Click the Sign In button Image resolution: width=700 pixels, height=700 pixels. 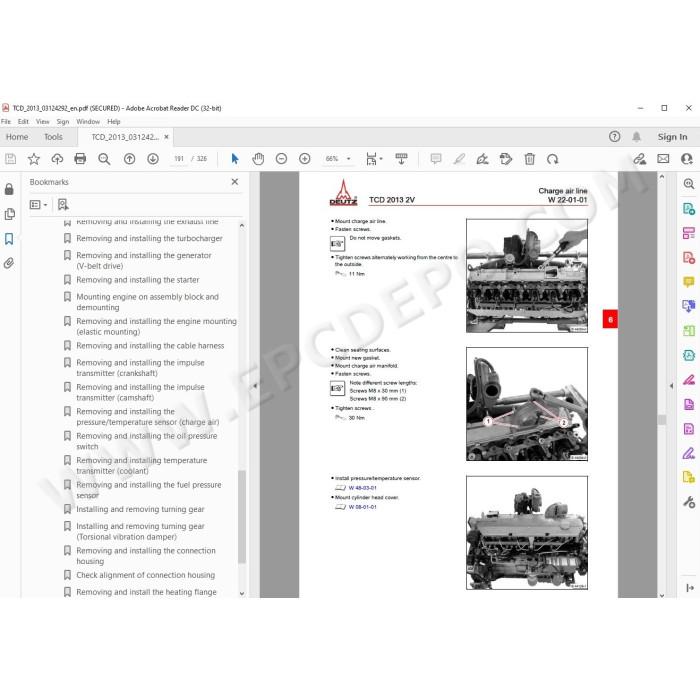pyautogui.click(x=672, y=137)
